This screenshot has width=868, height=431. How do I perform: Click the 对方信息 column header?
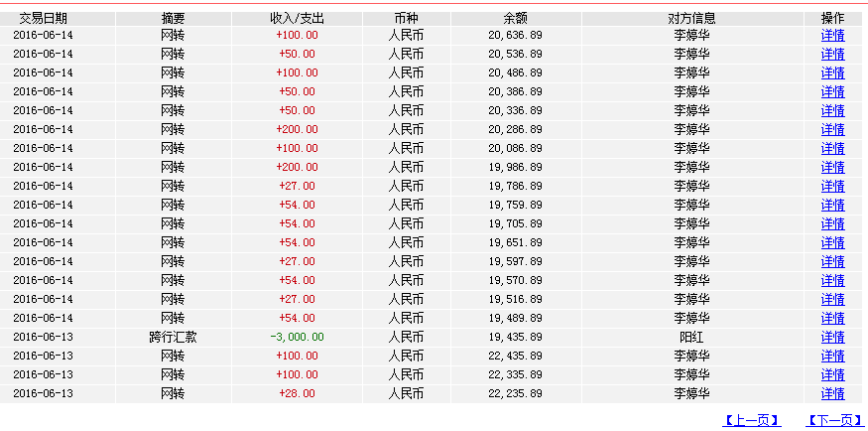692,18
